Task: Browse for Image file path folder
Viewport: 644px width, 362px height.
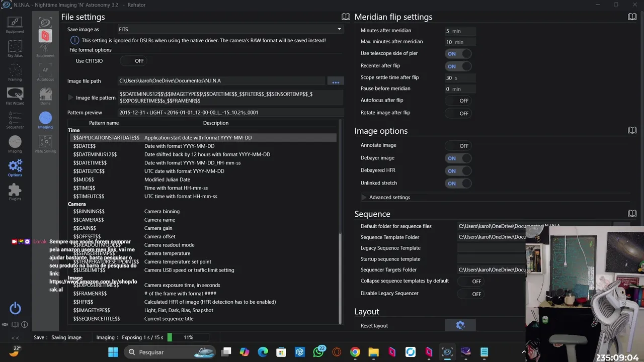Action: point(336,81)
